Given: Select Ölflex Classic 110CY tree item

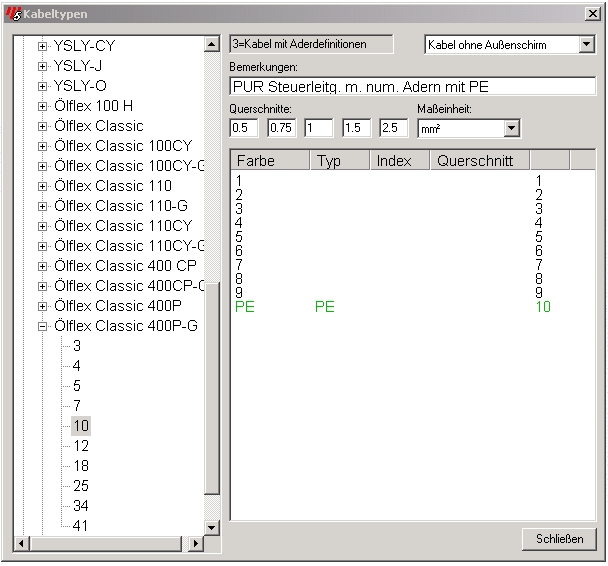Looking at the screenshot, I should 123,226.
